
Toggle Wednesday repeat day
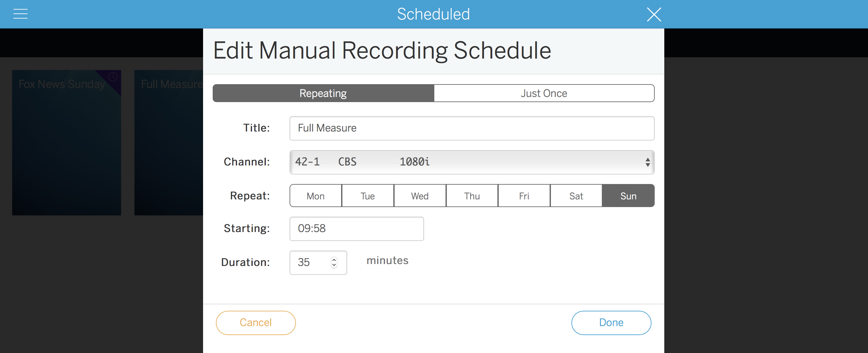420,196
